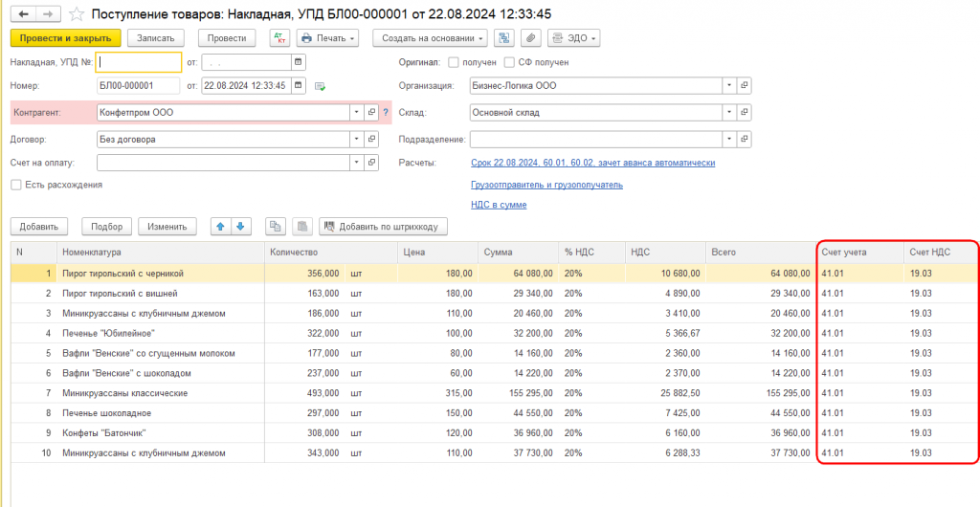The height and width of the screenshot is (507, 980).
Task: Expand the Подразделение dropdown list
Action: point(729,140)
